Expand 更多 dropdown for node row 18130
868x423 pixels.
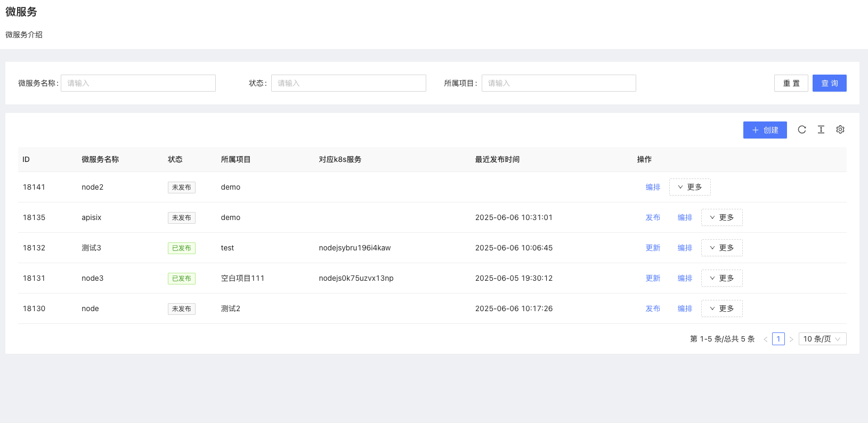(722, 308)
